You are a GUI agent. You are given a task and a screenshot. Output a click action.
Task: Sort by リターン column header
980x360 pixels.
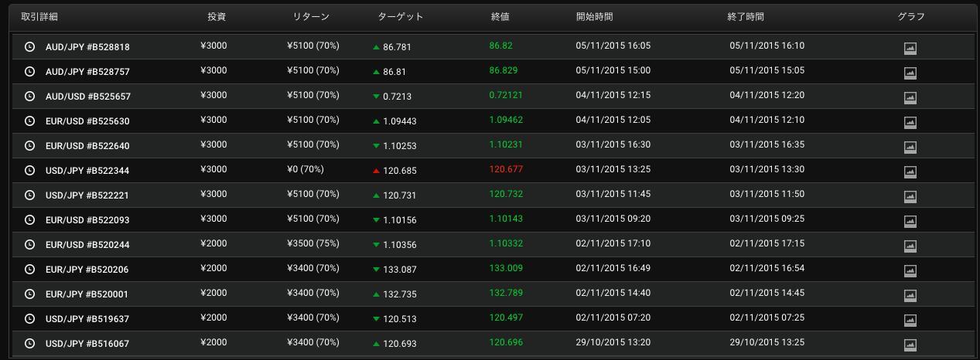point(312,16)
